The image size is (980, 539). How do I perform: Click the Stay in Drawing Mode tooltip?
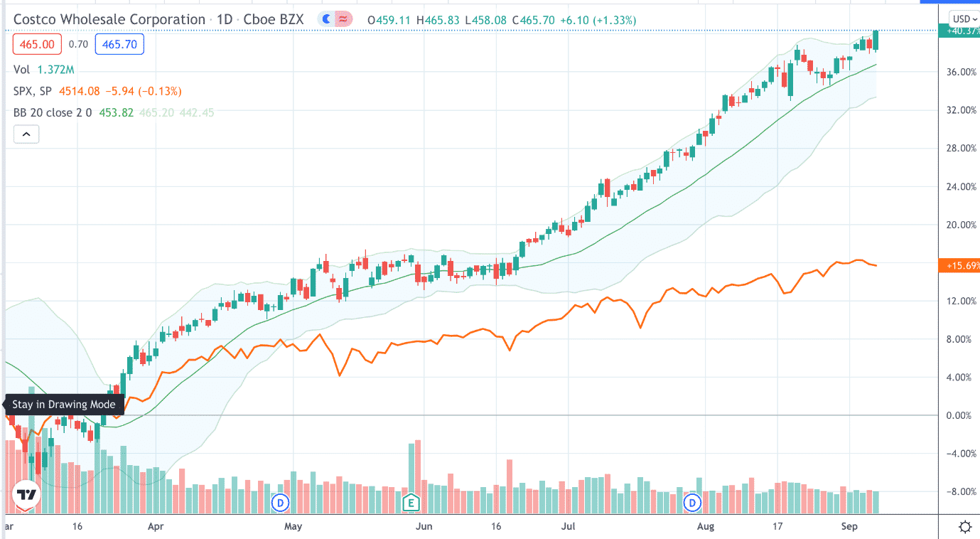[x=64, y=405]
